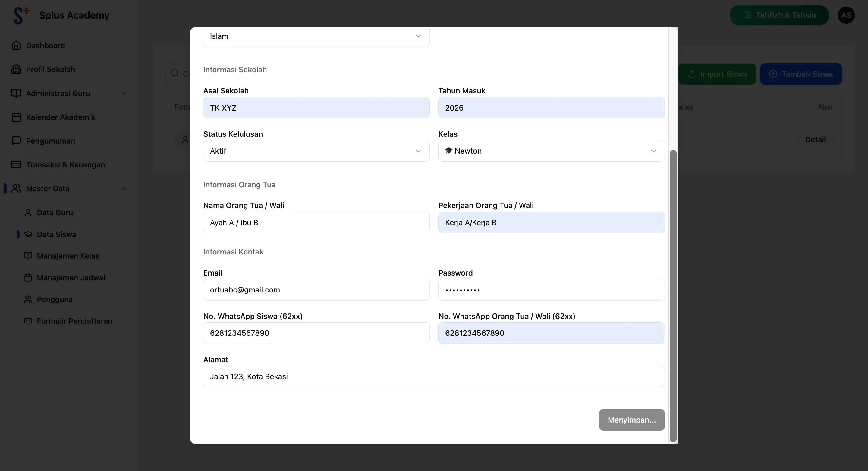Select the Kalender Akademik calendar icon
The image size is (868, 471).
pos(17,117)
